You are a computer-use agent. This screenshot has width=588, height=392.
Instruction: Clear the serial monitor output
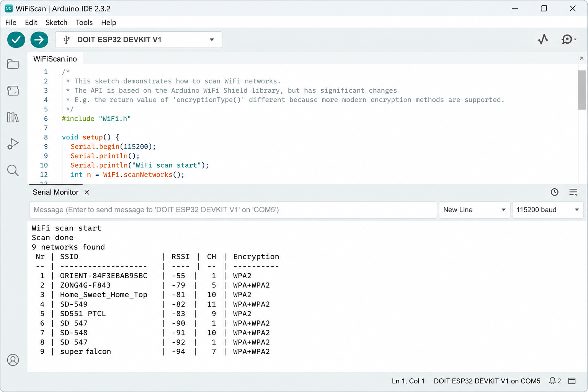[x=573, y=192]
